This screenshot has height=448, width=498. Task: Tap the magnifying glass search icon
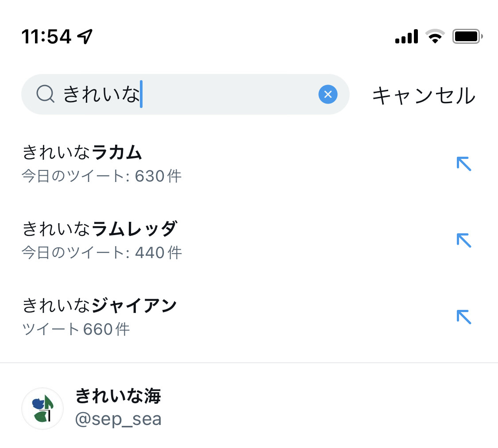point(45,94)
